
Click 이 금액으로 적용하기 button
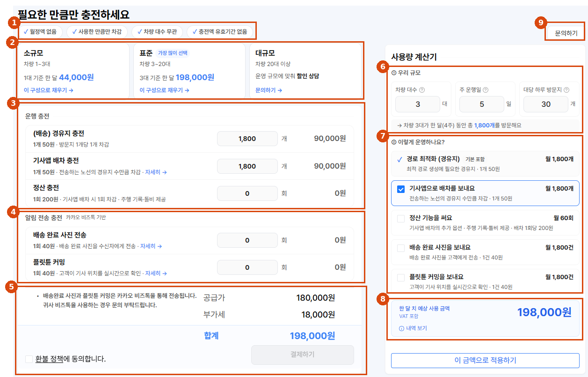point(485,360)
